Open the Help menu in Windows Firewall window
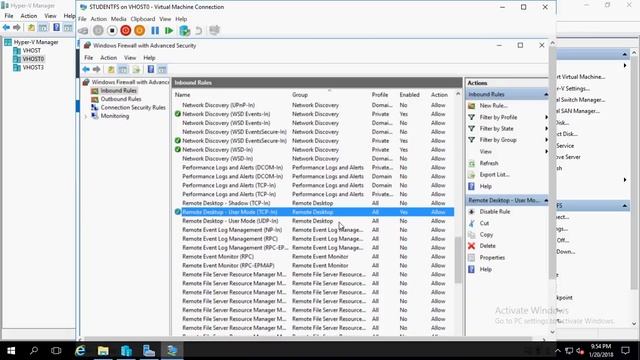This screenshot has width=640, height=360. [149, 58]
